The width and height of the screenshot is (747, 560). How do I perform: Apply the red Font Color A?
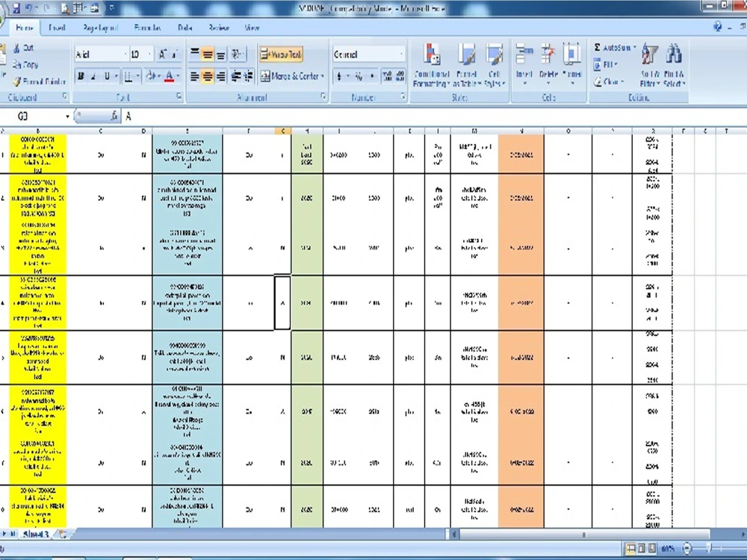click(x=169, y=76)
